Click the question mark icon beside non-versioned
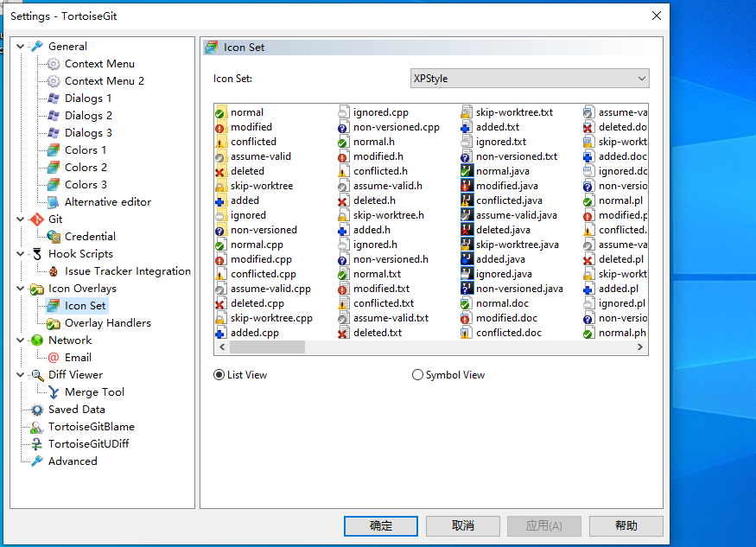This screenshot has width=756, height=547. tap(220, 230)
